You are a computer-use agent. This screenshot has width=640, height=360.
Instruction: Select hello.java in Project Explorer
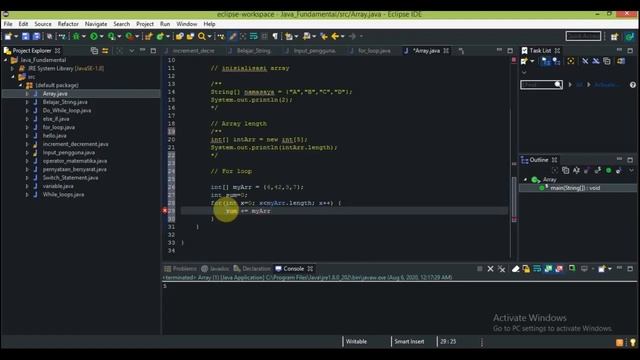tap(54, 136)
